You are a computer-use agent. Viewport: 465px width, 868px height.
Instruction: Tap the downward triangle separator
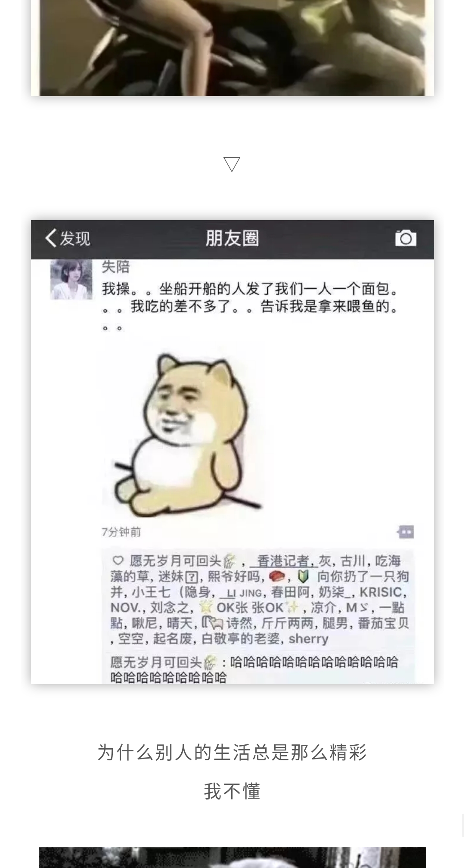coord(232,165)
